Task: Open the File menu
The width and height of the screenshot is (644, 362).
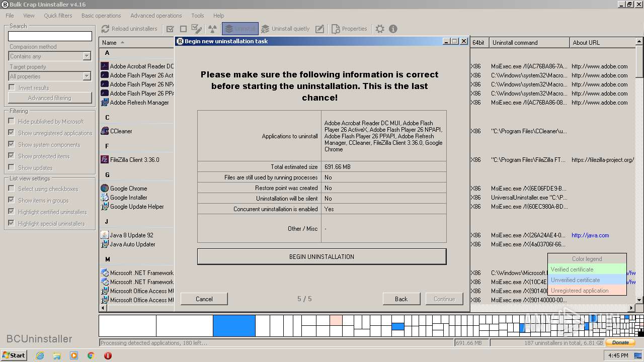Action: [x=10, y=16]
